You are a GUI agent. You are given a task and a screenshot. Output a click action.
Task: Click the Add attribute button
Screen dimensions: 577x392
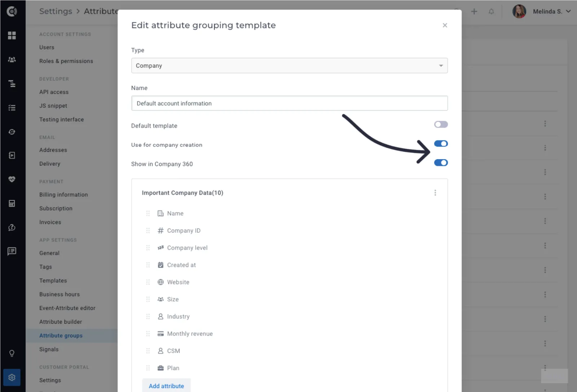click(166, 386)
